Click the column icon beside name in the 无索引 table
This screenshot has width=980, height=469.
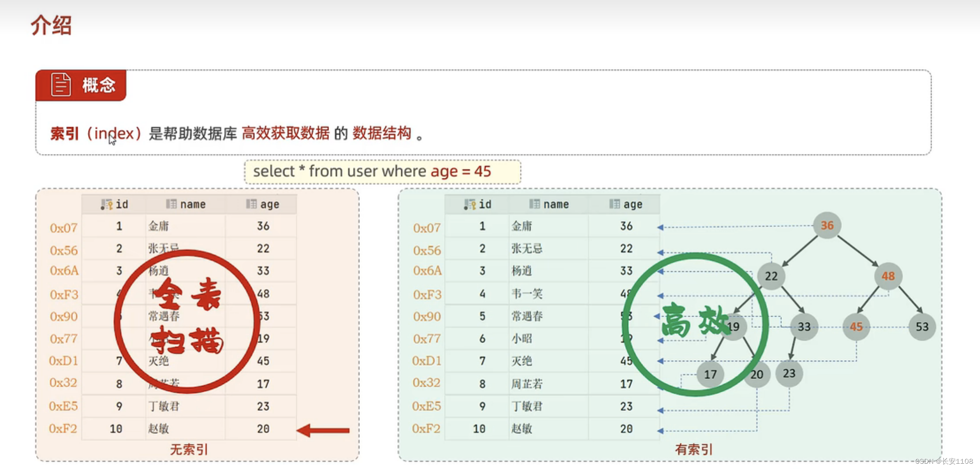(171, 204)
